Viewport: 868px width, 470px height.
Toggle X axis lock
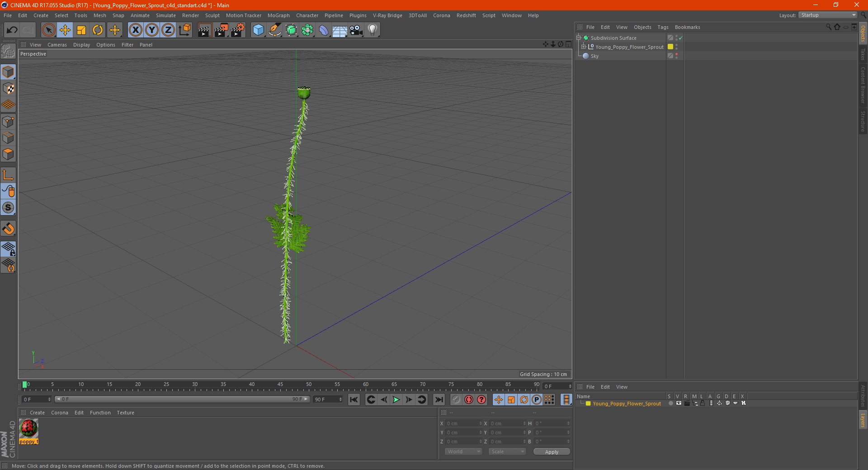pyautogui.click(x=135, y=30)
